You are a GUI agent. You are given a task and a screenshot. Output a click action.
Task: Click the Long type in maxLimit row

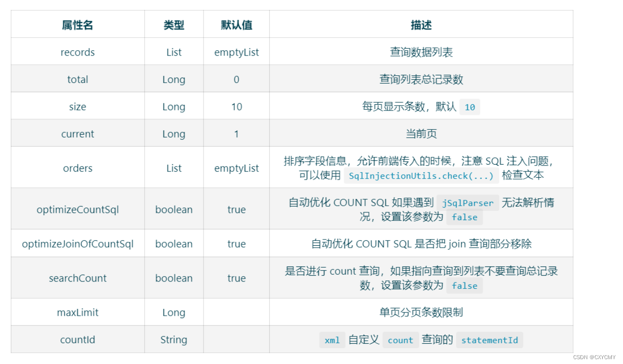click(174, 312)
